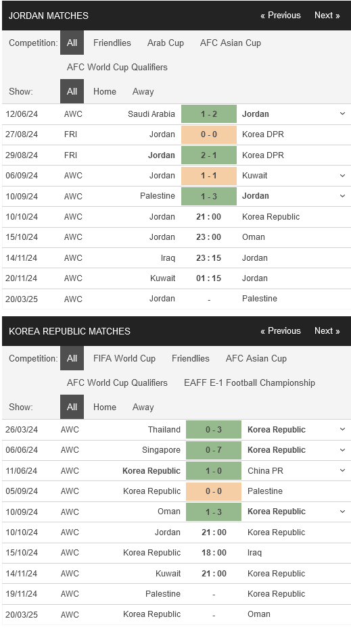The width and height of the screenshot is (351, 644).
Task: Show Next Korea Republic matches
Action: [x=327, y=330]
